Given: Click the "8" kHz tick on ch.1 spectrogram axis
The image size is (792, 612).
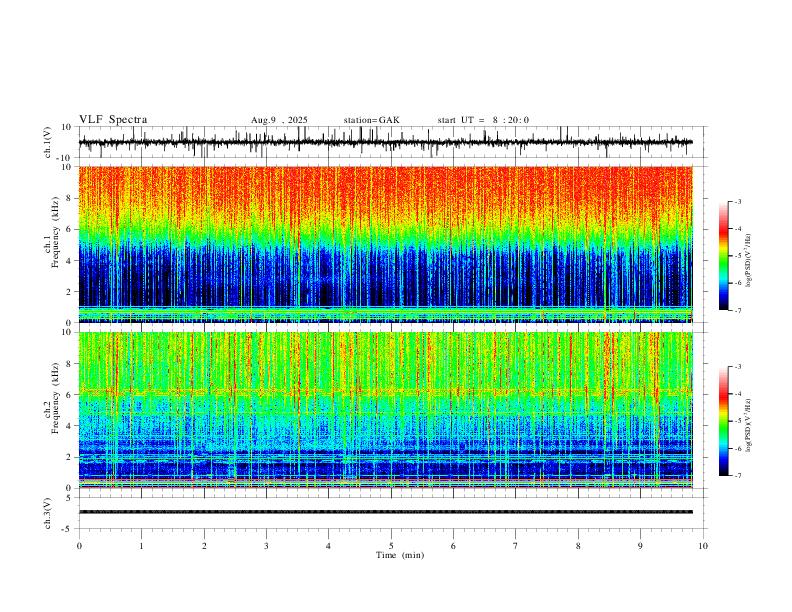Looking at the screenshot, I should tap(70, 198).
